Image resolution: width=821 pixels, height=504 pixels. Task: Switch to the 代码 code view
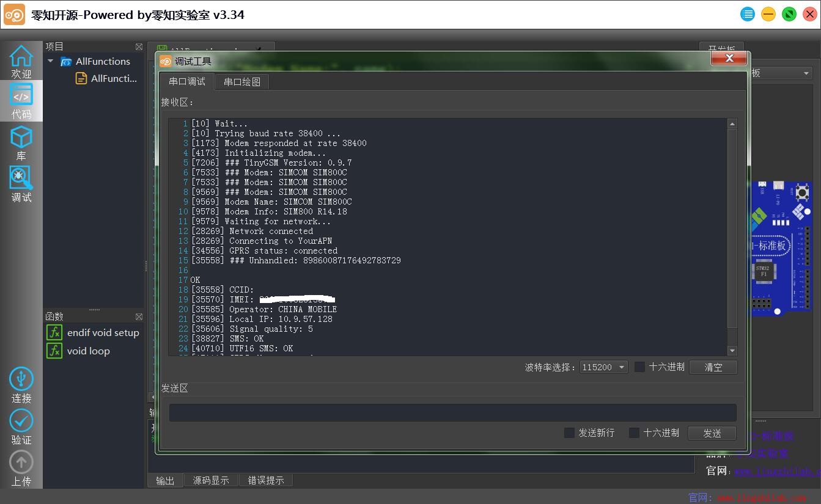21,101
